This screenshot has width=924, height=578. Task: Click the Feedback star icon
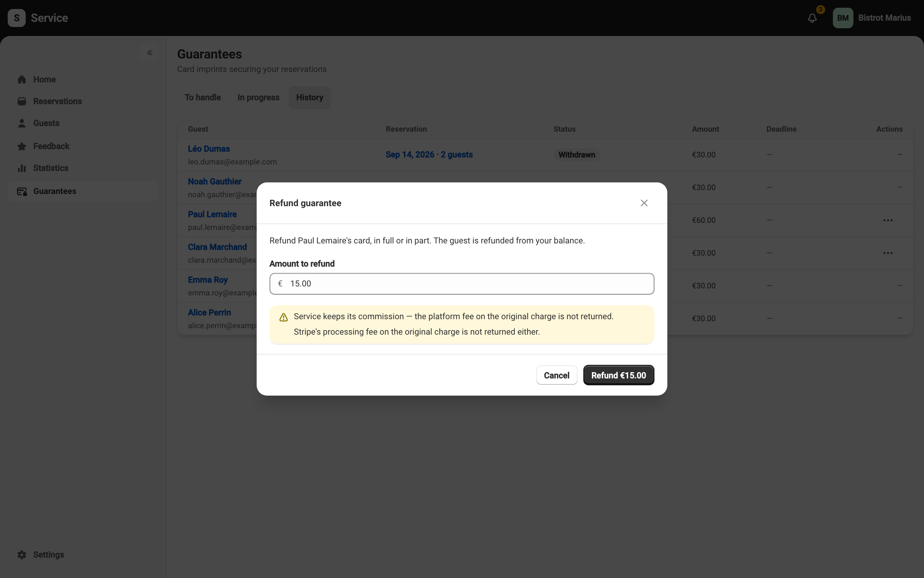(22, 146)
